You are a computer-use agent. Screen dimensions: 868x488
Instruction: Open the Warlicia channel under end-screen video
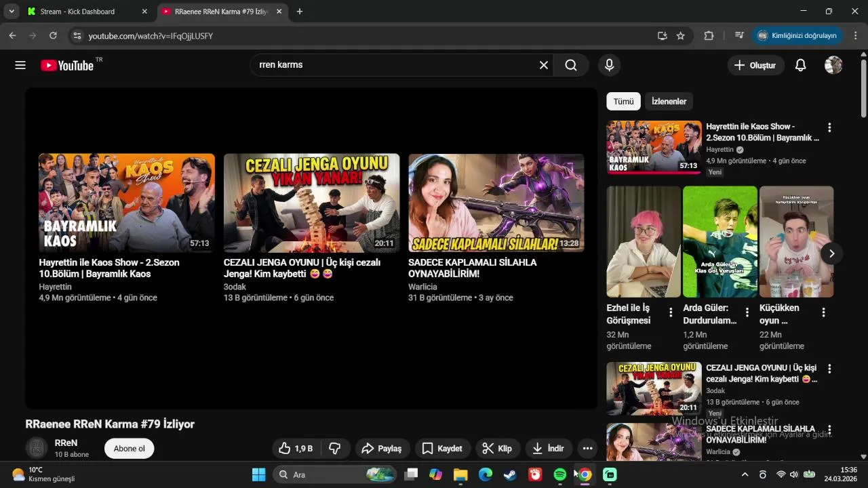click(x=422, y=287)
